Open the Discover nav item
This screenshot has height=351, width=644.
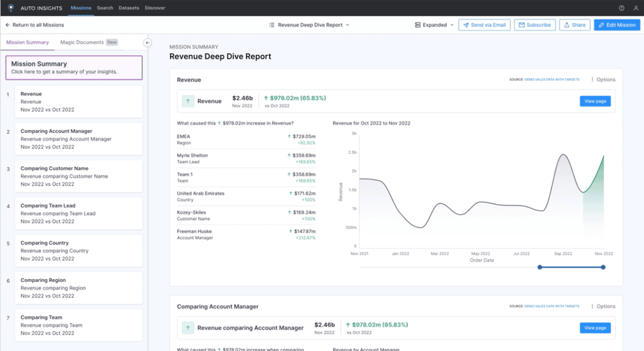pyautogui.click(x=155, y=8)
